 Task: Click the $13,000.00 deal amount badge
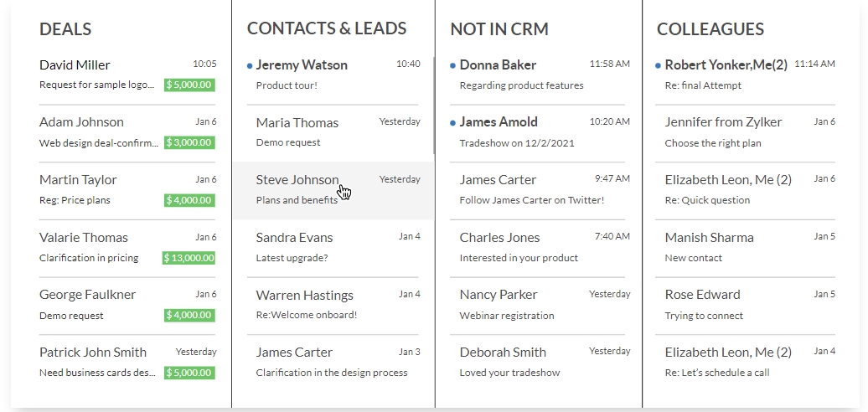coord(189,258)
